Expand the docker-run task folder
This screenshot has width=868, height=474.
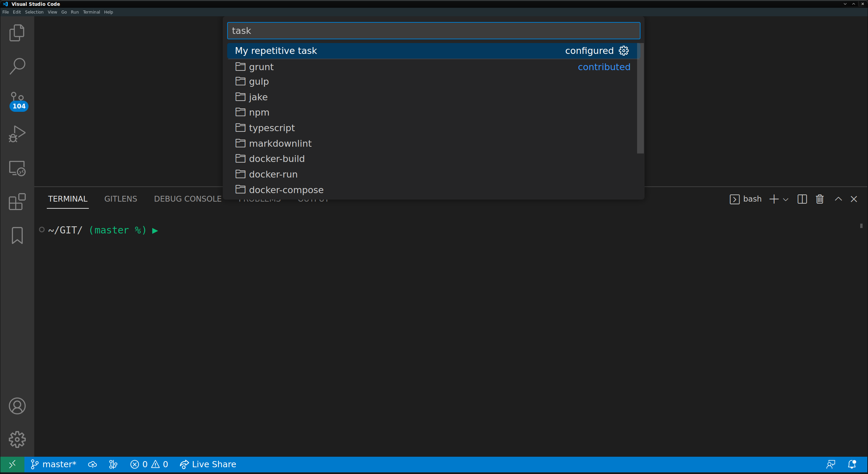coord(432,174)
